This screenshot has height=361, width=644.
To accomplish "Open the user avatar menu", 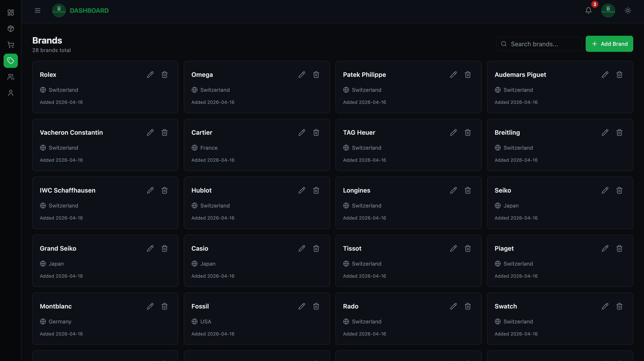I will [608, 10].
